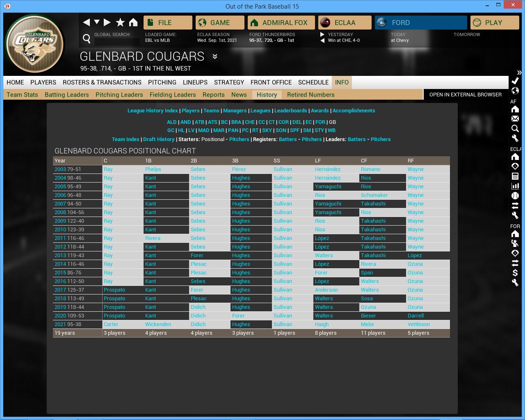
Task: Open the mail envelope icon under AF
Action: tap(515, 119)
